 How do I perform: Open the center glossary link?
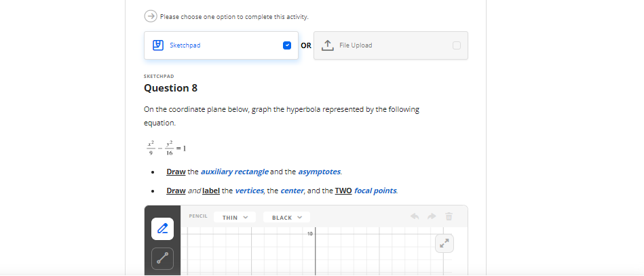tap(292, 191)
